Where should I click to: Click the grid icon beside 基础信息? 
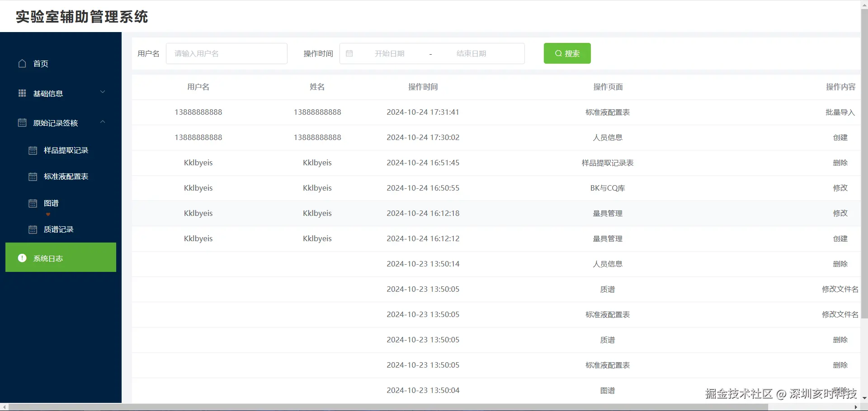click(22, 93)
